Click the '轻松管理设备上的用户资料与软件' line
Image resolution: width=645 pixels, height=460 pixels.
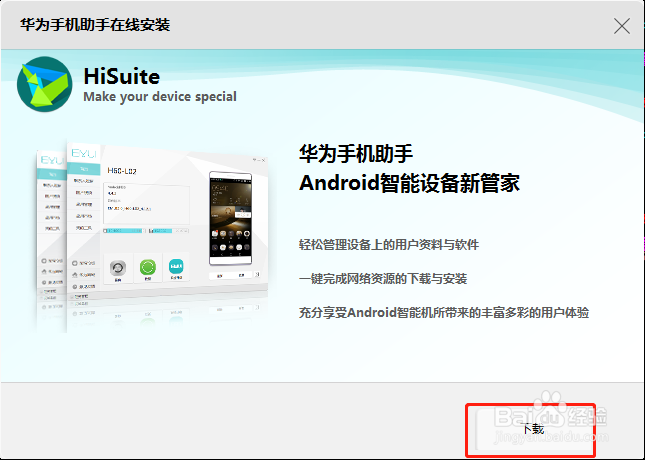[x=389, y=245]
